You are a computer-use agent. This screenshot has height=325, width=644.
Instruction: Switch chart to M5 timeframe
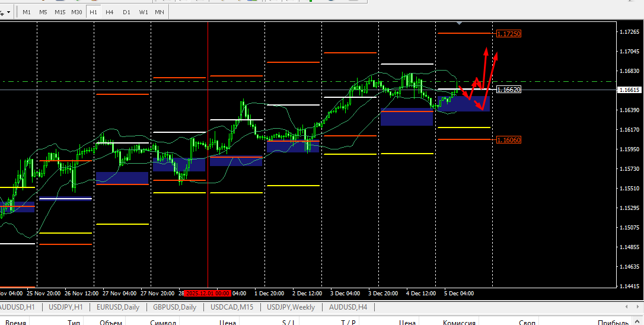tap(43, 12)
